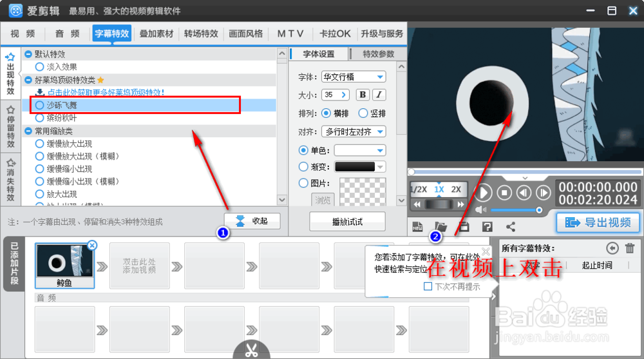The image size is (644, 359).
Task: Click the fast-forward speed arrow button
Action: (461, 204)
